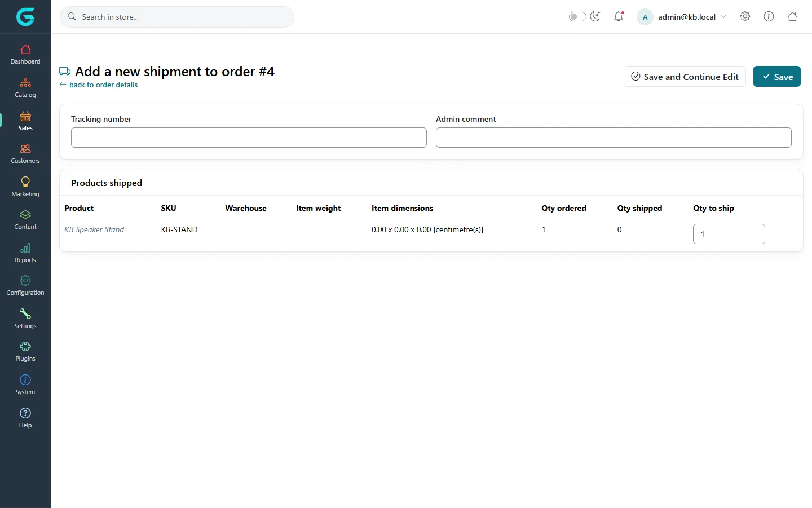Click the info icon in top bar
812x508 pixels.
pyautogui.click(x=769, y=16)
